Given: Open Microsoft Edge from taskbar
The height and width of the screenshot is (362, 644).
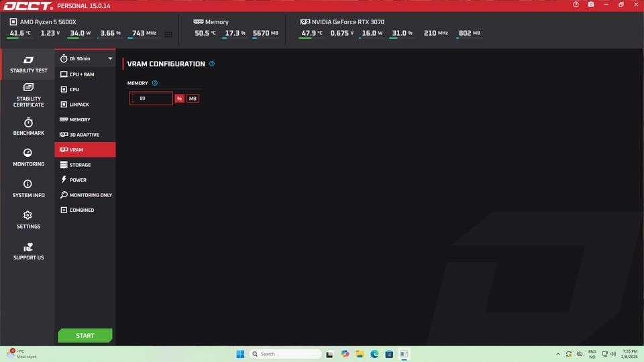Looking at the screenshot, I should [374, 354].
